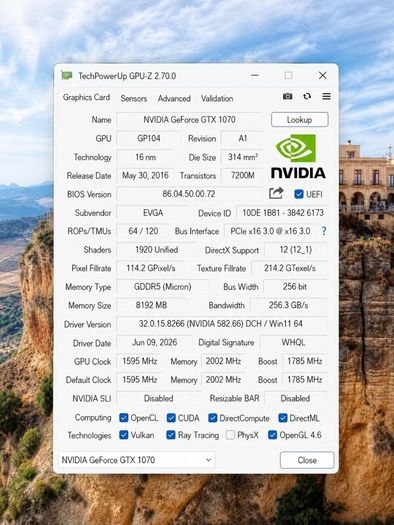Viewport: 394px width, 525px height.
Task: Click the Digital Signature WHQL field
Action: [x=294, y=343]
